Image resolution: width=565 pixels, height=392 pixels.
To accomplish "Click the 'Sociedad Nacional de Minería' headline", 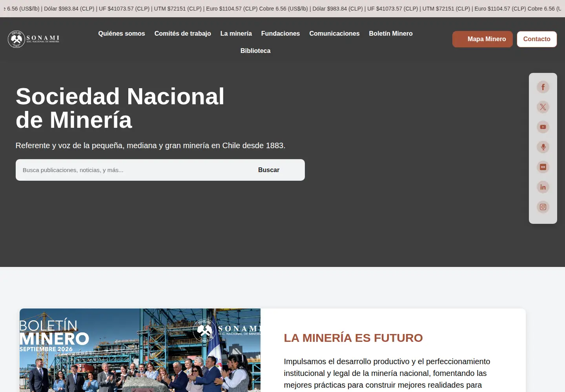I will [x=120, y=108].
